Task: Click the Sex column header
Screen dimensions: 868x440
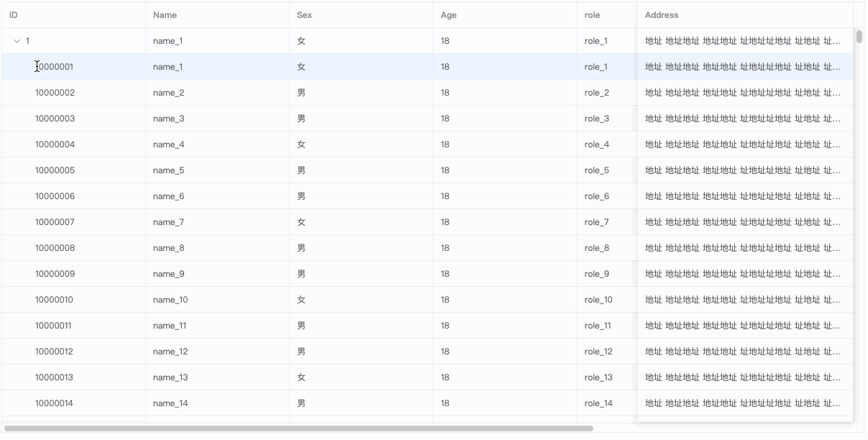Action: click(x=361, y=15)
